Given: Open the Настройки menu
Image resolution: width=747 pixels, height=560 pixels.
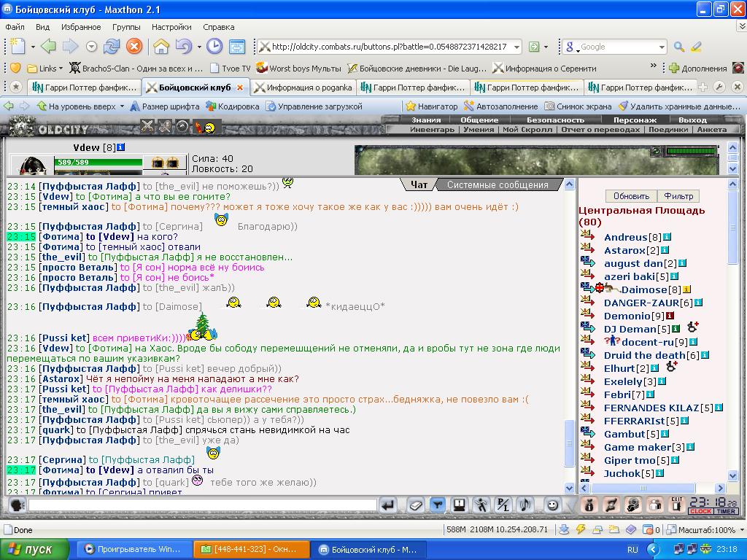Looking at the screenshot, I should pyautogui.click(x=171, y=27).
